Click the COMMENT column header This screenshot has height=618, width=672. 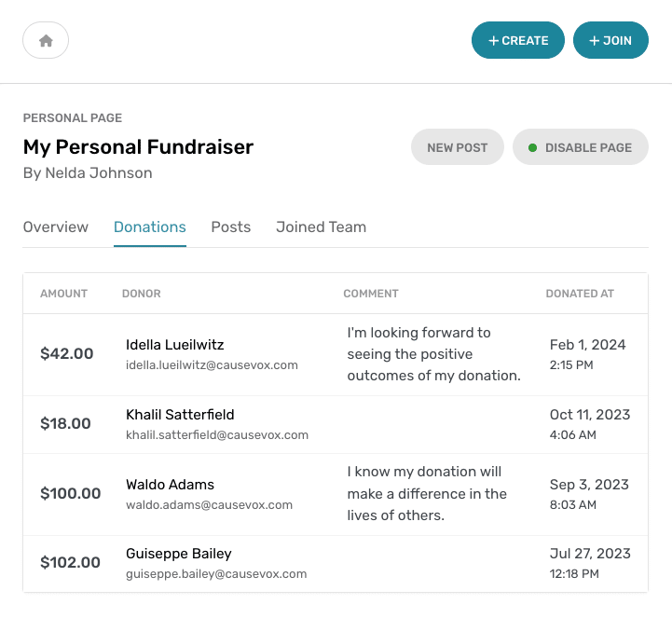coord(371,294)
